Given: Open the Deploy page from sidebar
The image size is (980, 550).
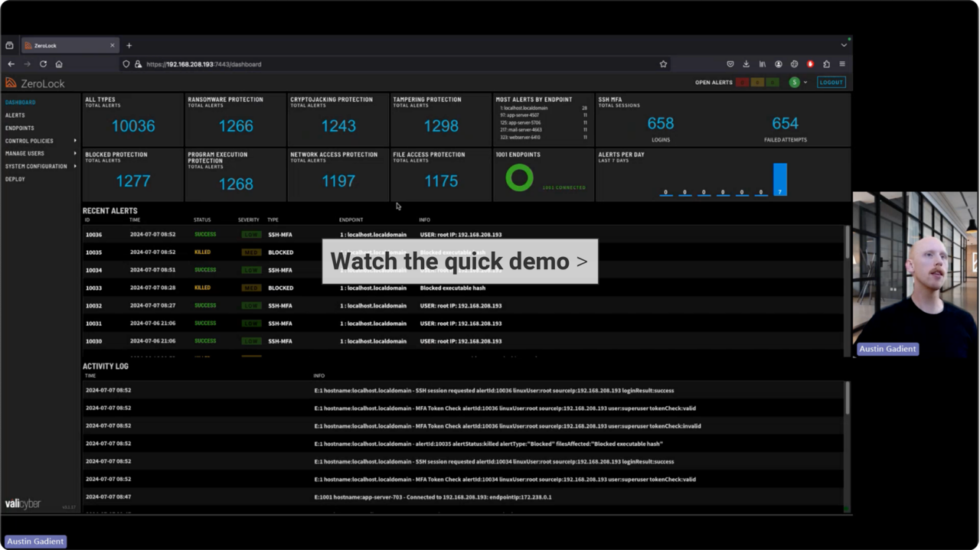Looking at the screenshot, I should (x=14, y=178).
